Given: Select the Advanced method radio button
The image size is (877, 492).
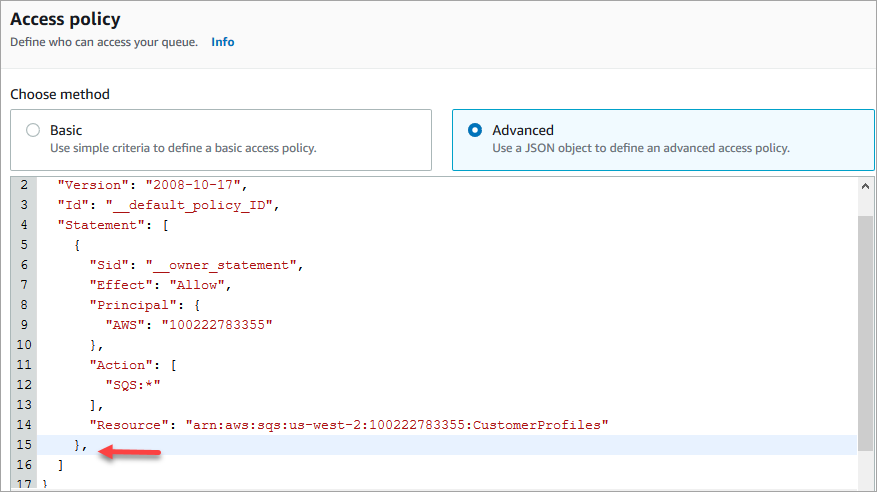Looking at the screenshot, I should click(475, 130).
